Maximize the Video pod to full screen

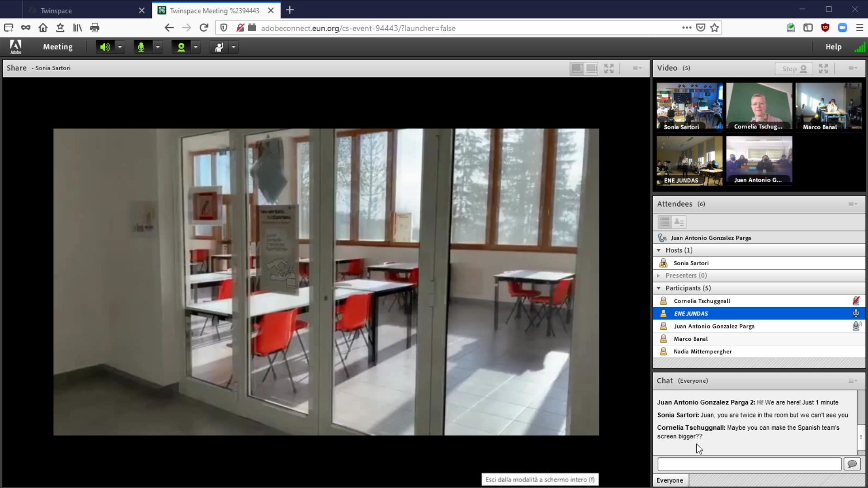point(823,68)
